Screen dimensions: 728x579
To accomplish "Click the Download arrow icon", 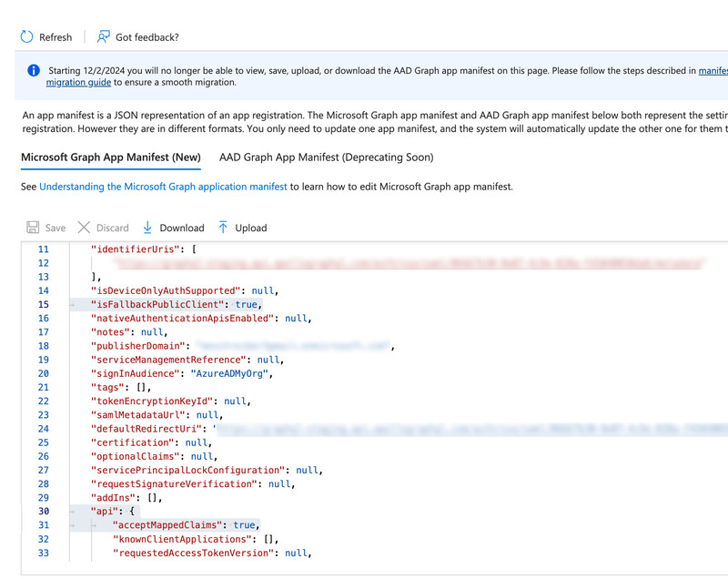I will (x=147, y=227).
